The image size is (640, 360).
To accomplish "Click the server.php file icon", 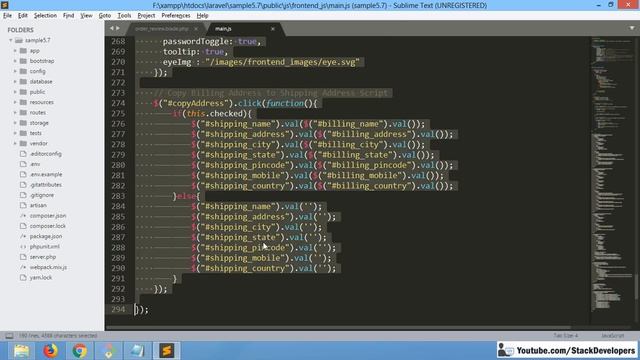I will click(x=23, y=257).
